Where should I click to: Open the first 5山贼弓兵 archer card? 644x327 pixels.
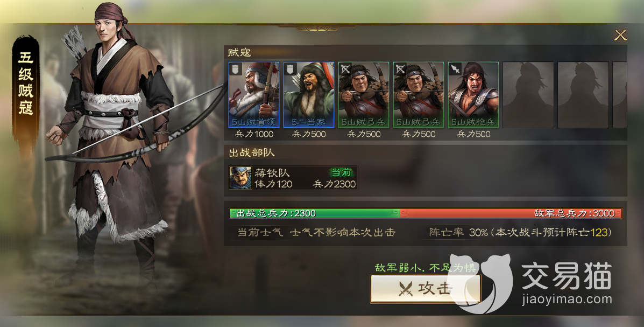coord(364,95)
